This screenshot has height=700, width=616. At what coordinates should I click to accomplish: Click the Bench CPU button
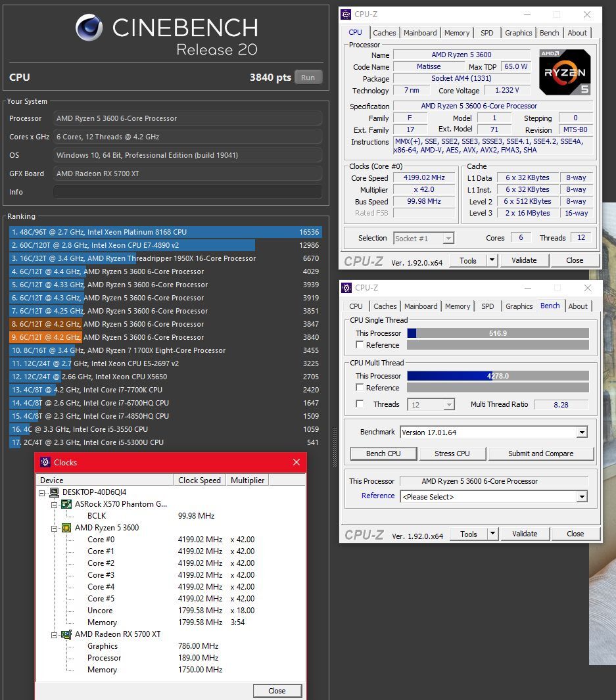pyautogui.click(x=383, y=454)
